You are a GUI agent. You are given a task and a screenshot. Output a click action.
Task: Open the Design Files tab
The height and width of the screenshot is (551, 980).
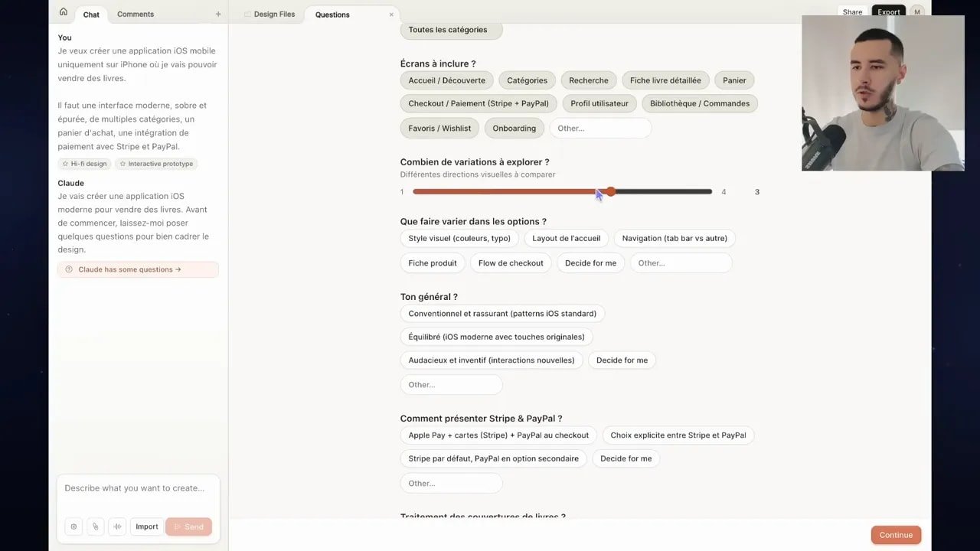[x=276, y=14]
